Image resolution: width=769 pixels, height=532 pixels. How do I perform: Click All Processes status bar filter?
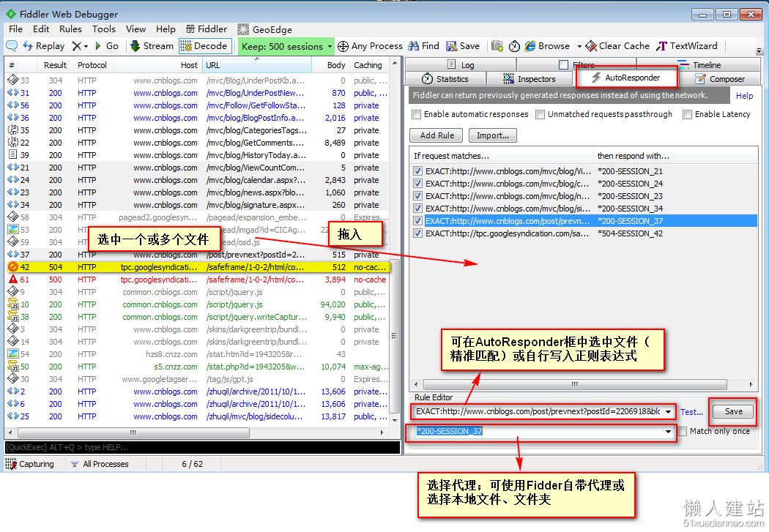[x=100, y=464]
